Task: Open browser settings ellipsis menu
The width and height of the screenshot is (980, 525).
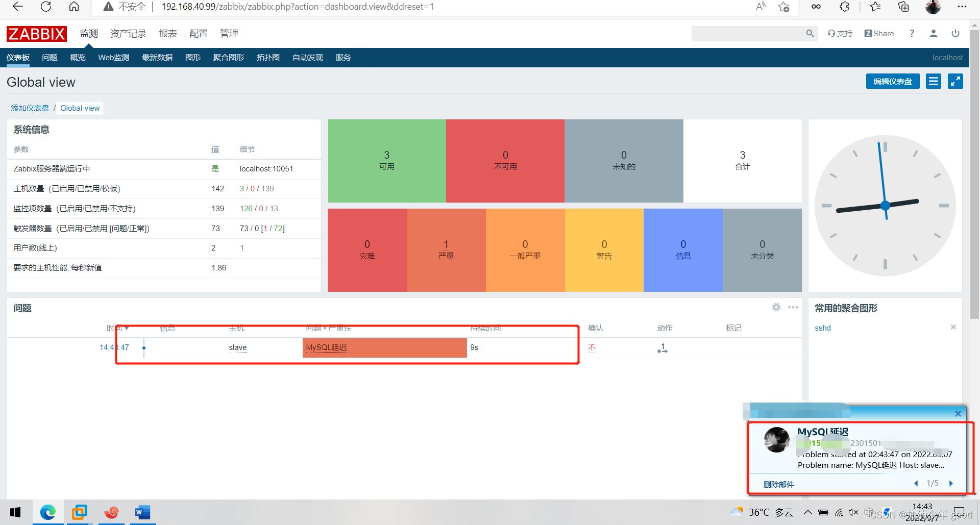Action: (x=962, y=7)
